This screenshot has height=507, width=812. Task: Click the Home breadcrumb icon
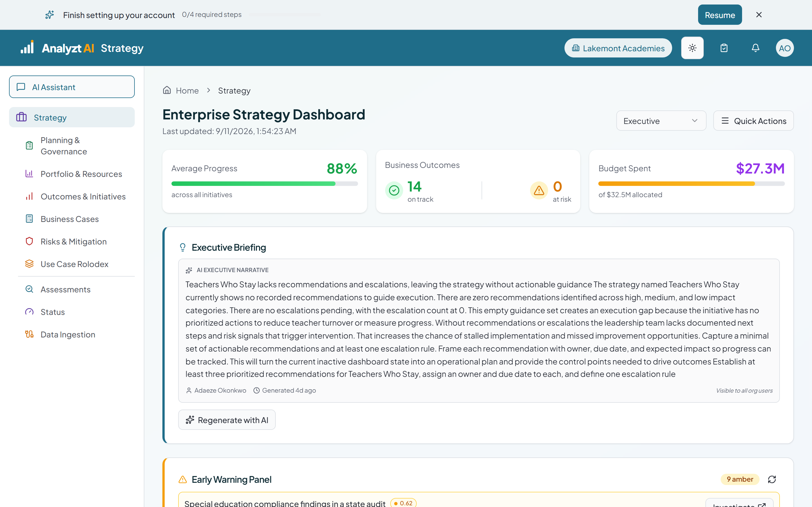click(x=167, y=90)
